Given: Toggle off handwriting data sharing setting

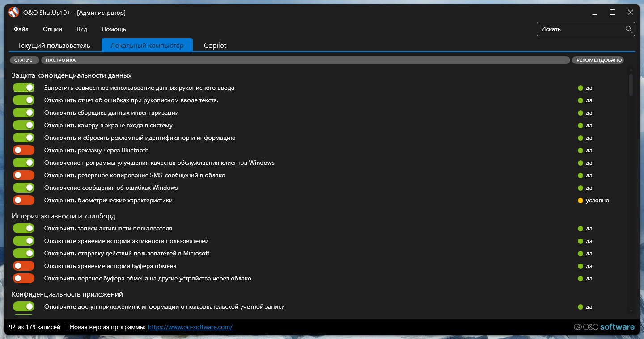Looking at the screenshot, I should (x=24, y=88).
